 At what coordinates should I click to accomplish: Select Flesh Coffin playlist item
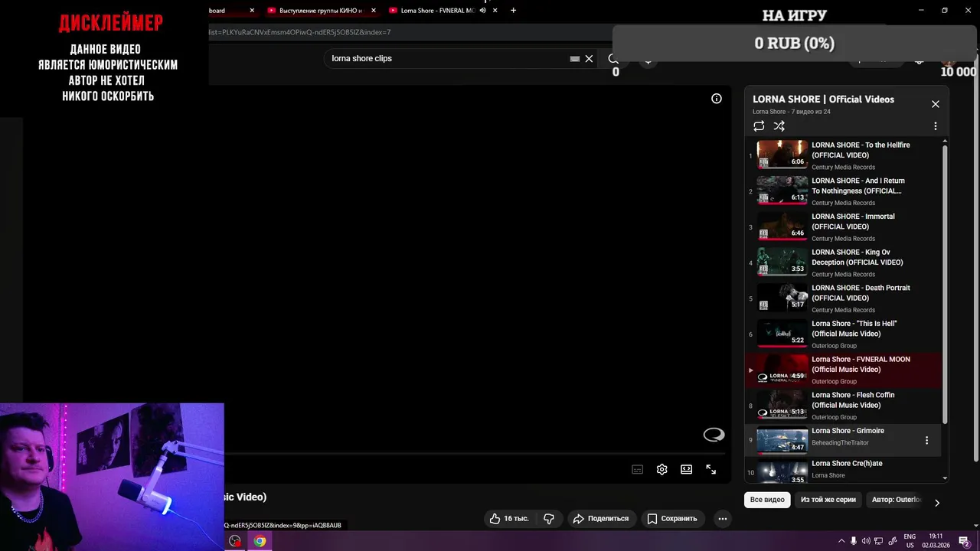[x=844, y=406]
